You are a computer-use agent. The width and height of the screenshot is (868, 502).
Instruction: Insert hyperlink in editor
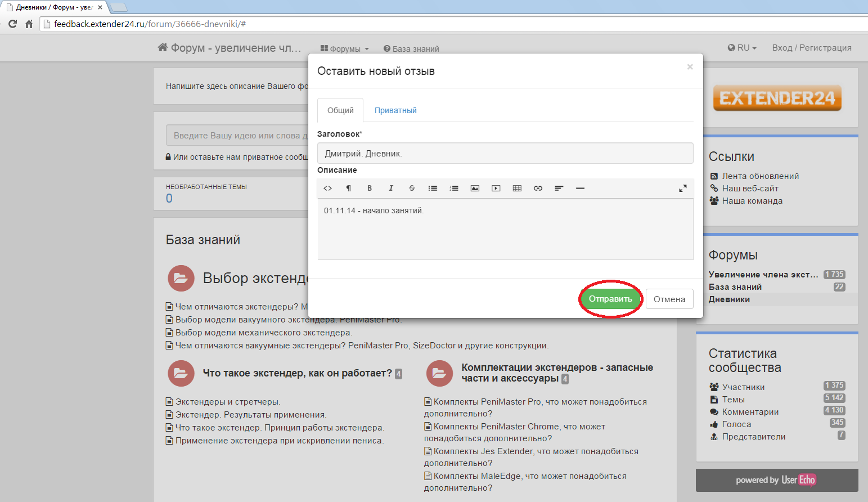[x=538, y=189]
